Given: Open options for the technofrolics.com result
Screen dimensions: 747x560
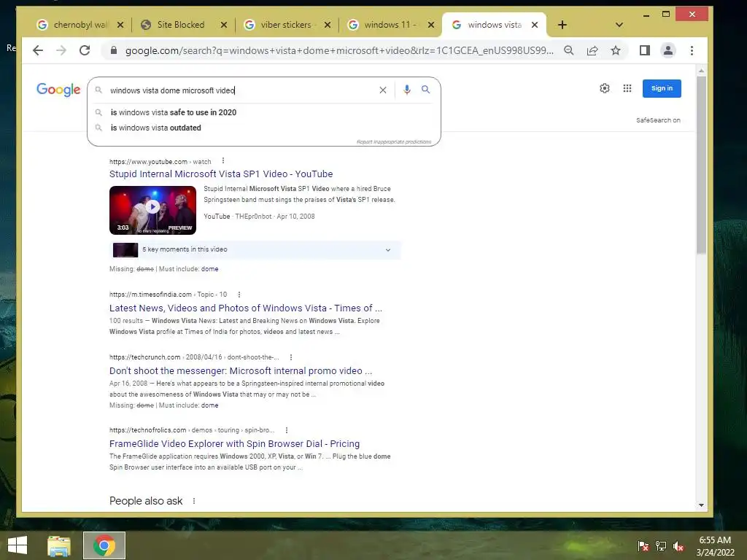Looking at the screenshot, I should coord(286,430).
